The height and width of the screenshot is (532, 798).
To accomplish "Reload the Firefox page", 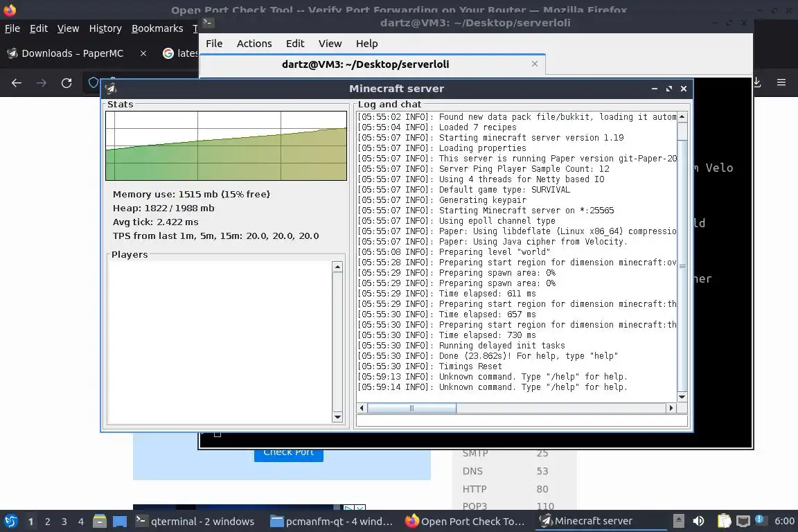I will [66, 83].
